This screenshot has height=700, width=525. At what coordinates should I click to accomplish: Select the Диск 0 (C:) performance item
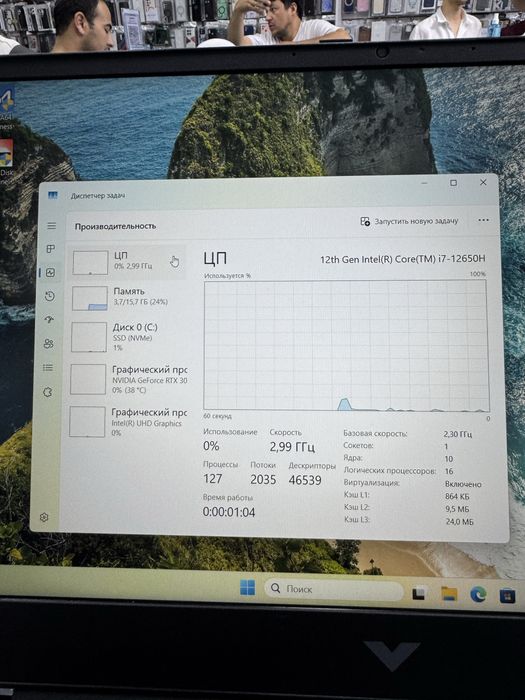tap(128, 338)
